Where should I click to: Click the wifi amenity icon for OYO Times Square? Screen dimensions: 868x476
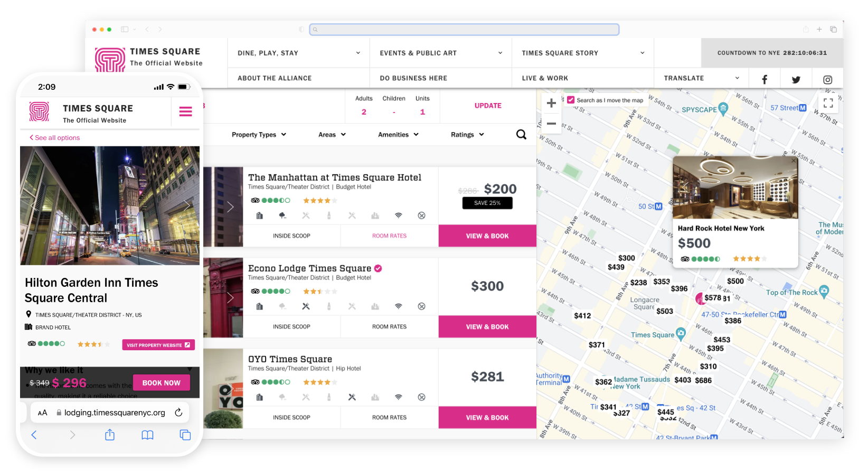click(x=398, y=397)
